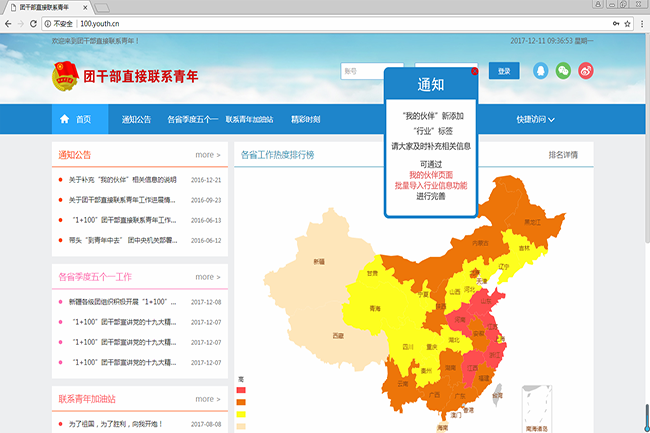Open the 通知公告 navigation tab
650x433 pixels.
click(136, 120)
